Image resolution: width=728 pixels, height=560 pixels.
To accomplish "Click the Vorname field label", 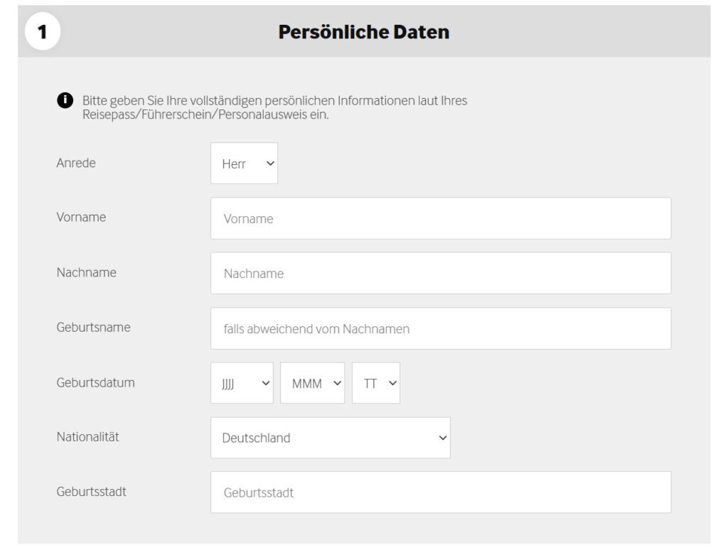I will point(81,217).
